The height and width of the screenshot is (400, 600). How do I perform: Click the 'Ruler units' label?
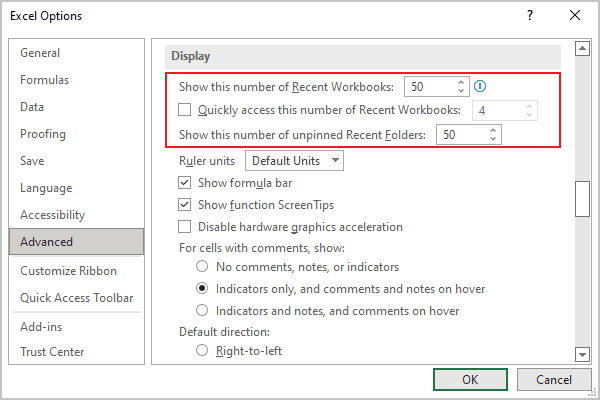(207, 161)
